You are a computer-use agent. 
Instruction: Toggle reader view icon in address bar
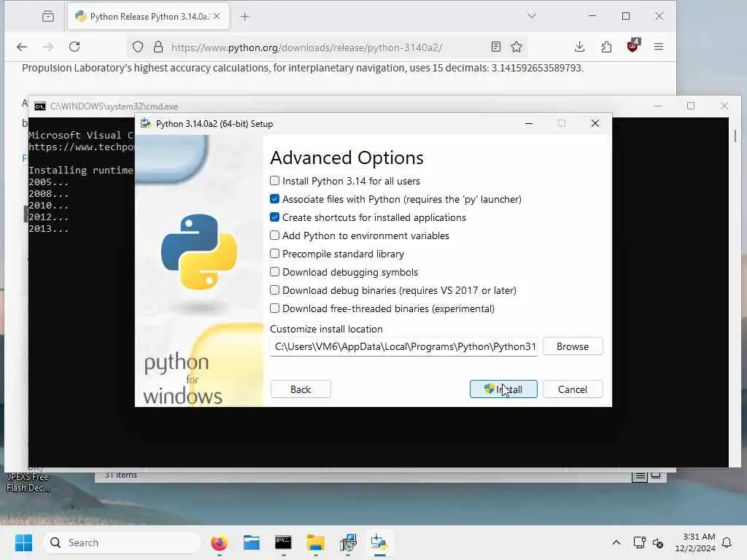tap(496, 47)
